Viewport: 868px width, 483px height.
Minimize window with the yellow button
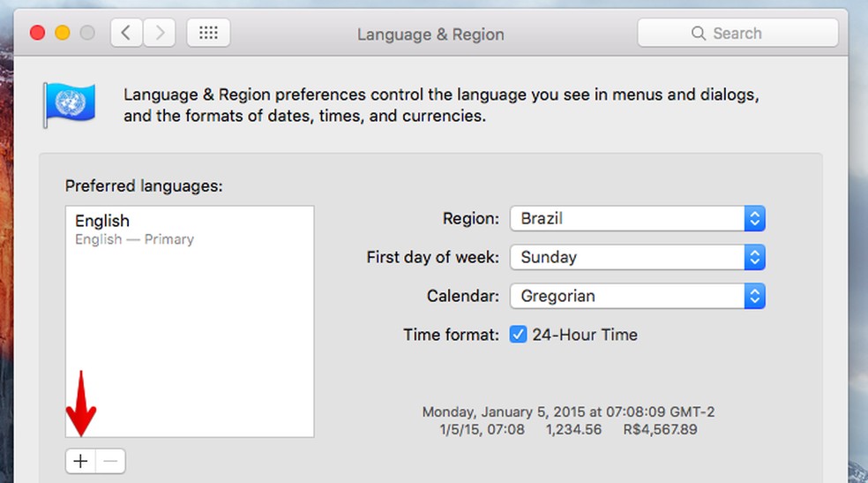(63, 34)
